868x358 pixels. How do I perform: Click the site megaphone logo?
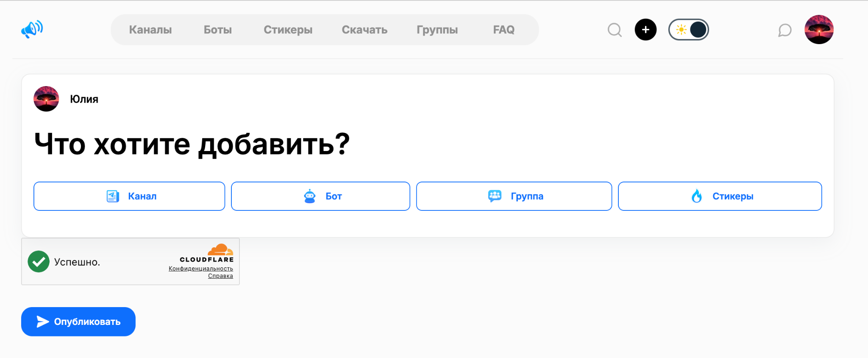tap(33, 29)
